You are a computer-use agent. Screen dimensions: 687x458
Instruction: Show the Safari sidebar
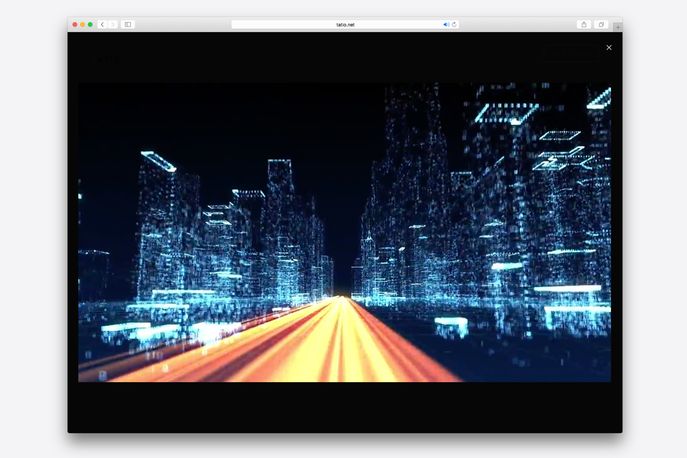[128, 24]
